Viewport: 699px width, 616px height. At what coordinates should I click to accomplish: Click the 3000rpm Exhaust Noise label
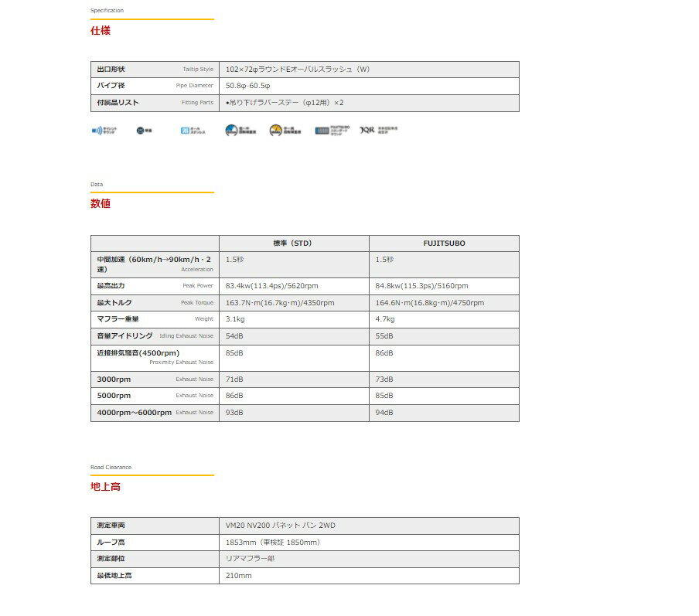pos(155,379)
